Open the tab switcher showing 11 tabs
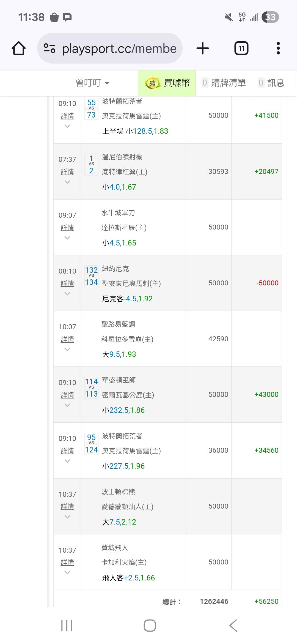This screenshot has height=644, width=297. [x=241, y=48]
